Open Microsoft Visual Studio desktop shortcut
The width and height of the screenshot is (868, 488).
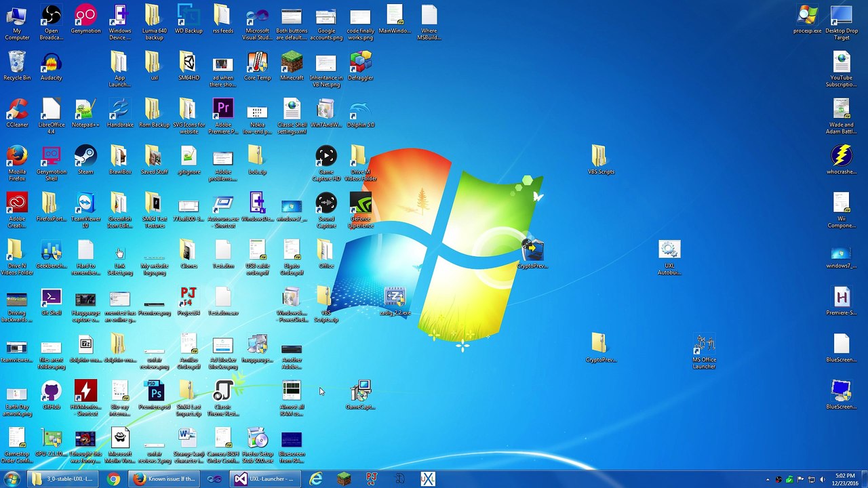pyautogui.click(x=257, y=22)
